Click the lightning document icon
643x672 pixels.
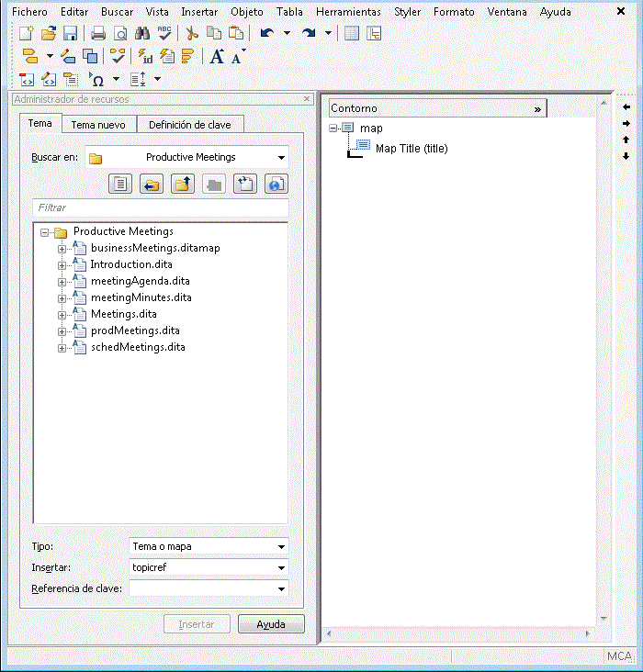[167, 56]
